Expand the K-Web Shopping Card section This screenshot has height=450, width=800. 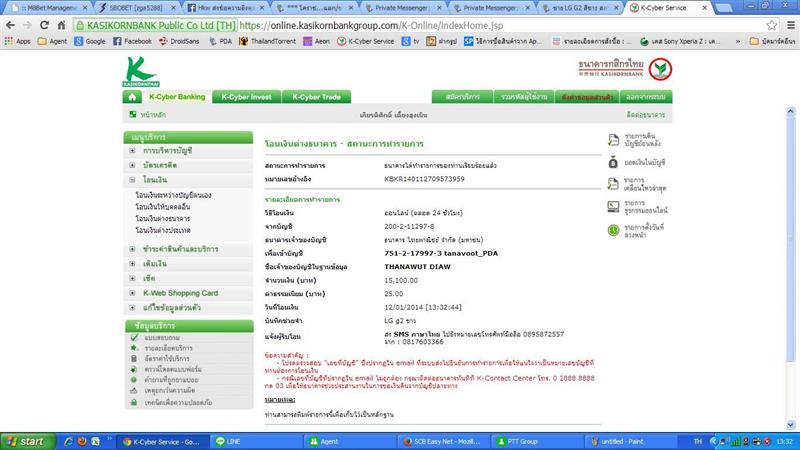[132, 293]
